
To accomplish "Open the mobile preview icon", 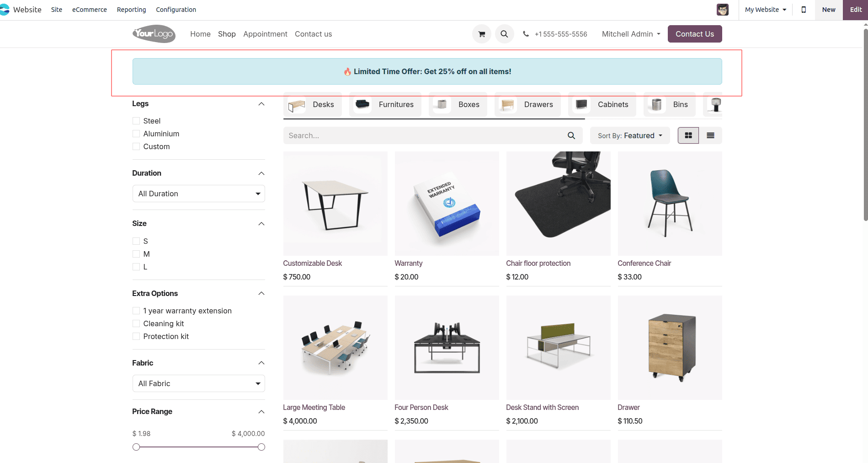I will [804, 10].
